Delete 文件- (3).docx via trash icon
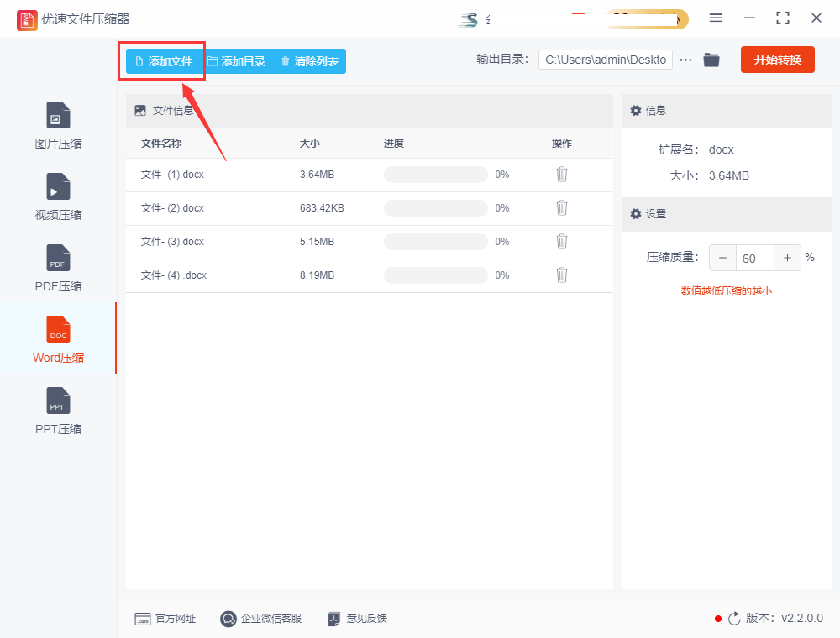 [x=561, y=242]
